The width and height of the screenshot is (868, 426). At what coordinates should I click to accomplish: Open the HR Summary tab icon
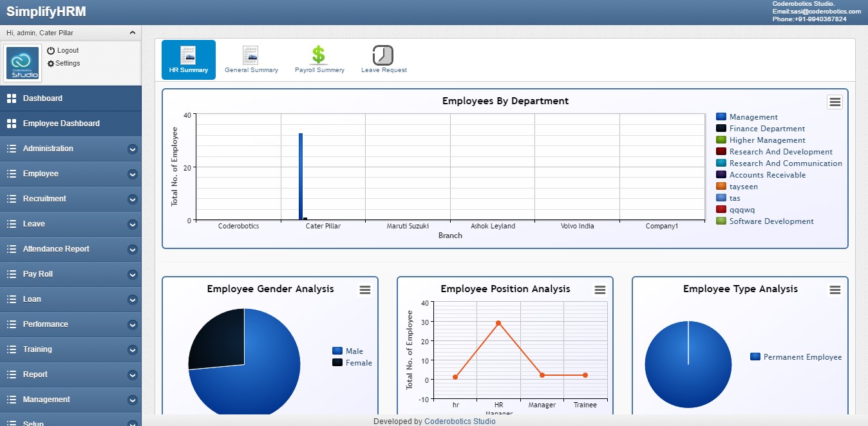[188, 56]
